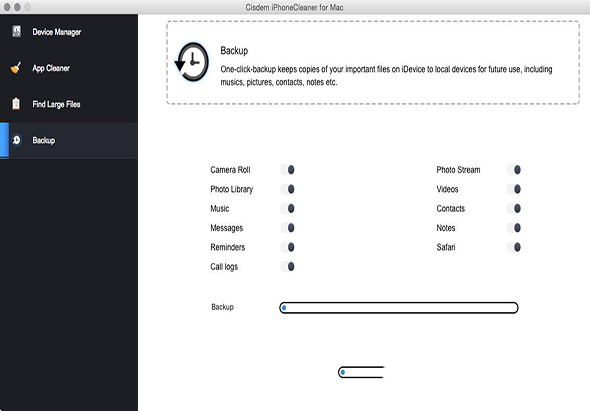Toggle the Safari backup switch
The width and height of the screenshot is (590, 411).
(514, 247)
